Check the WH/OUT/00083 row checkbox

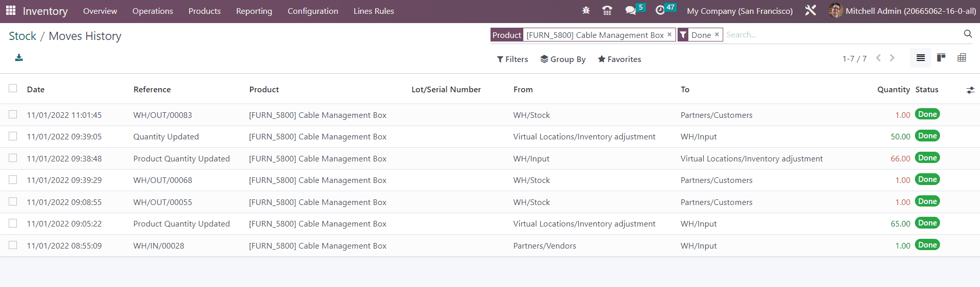[13, 115]
